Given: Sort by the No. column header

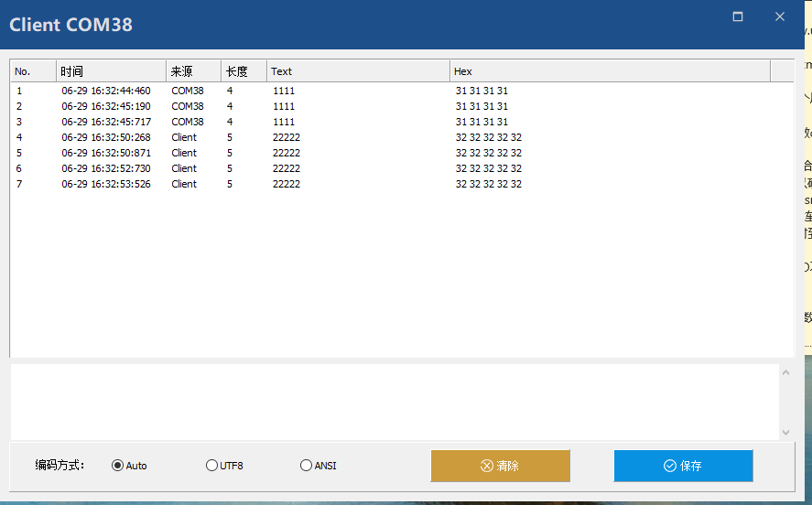Looking at the screenshot, I should [33, 71].
